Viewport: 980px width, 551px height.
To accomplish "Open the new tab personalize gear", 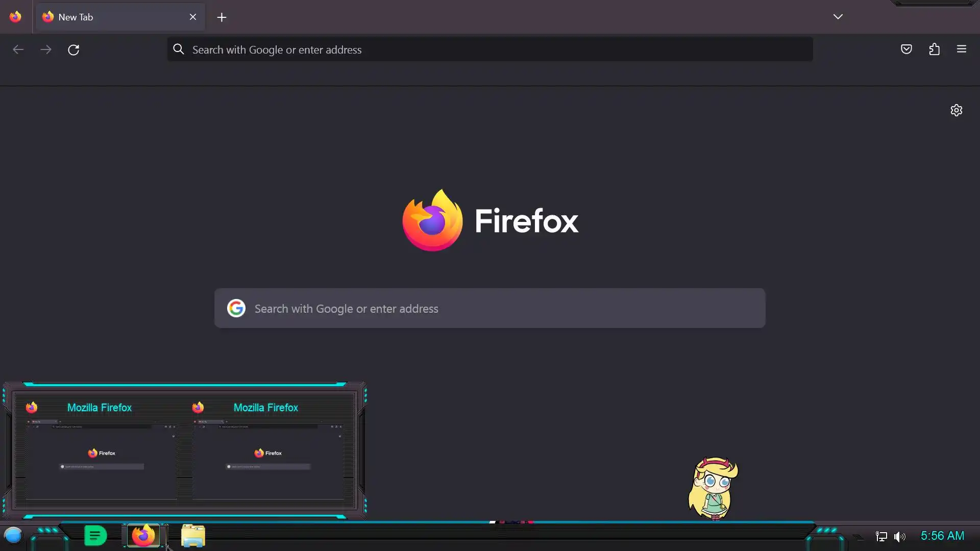I will click(x=956, y=110).
